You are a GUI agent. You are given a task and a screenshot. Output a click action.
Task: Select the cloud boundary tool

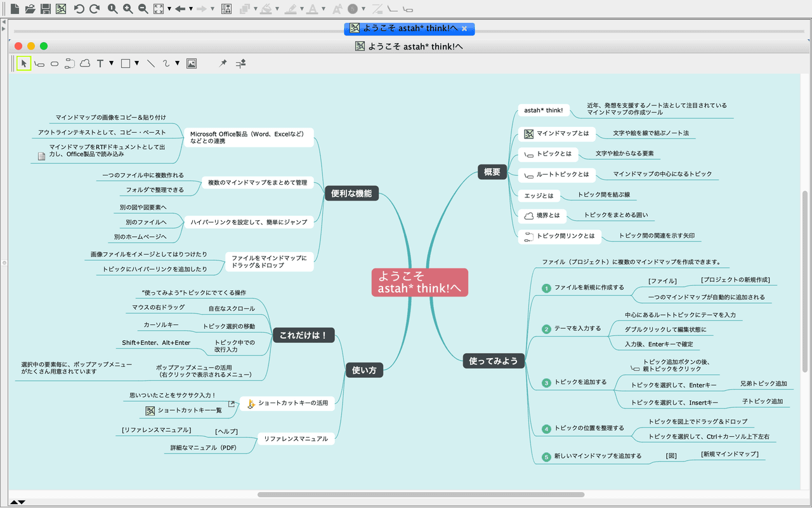click(x=85, y=63)
